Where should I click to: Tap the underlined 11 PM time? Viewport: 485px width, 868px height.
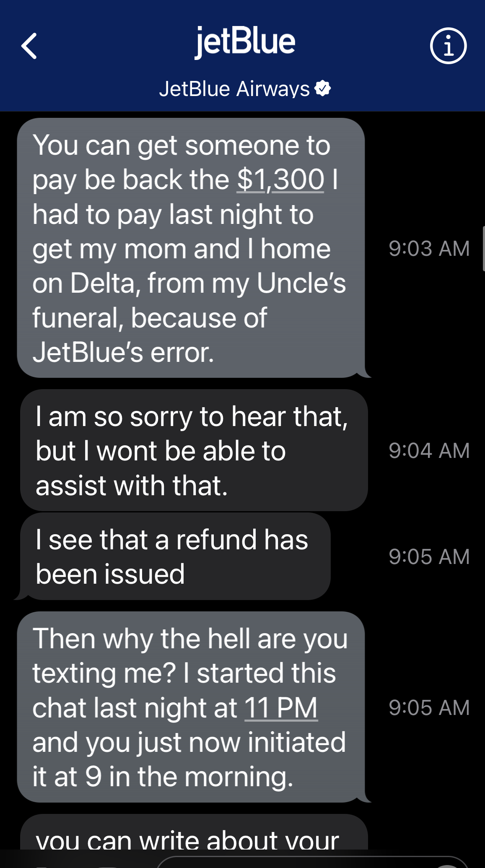281,708
